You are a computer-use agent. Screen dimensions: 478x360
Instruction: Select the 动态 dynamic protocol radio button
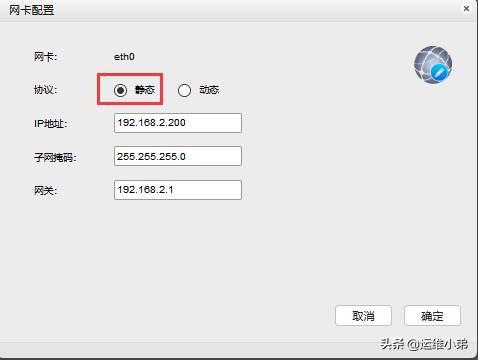coord(184,90)
